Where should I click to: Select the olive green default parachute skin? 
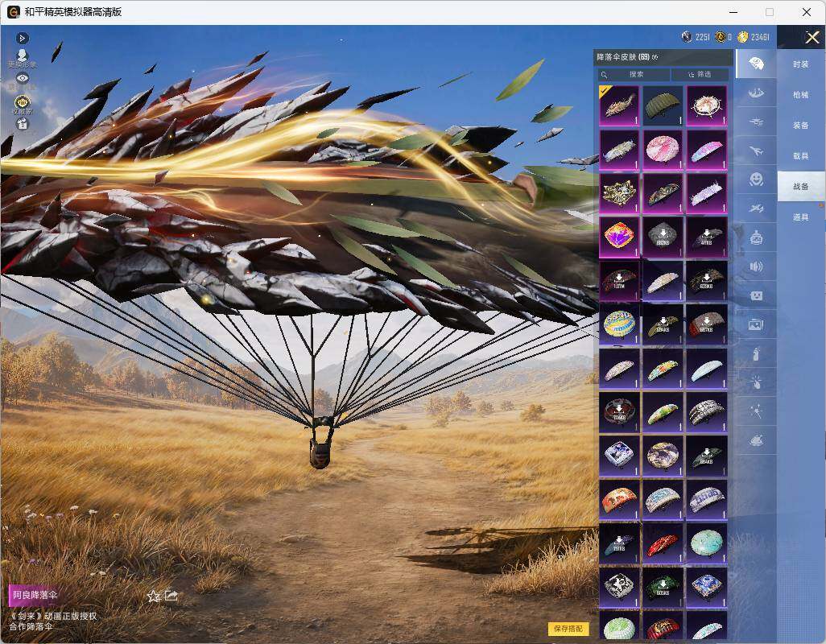(663, 105)
